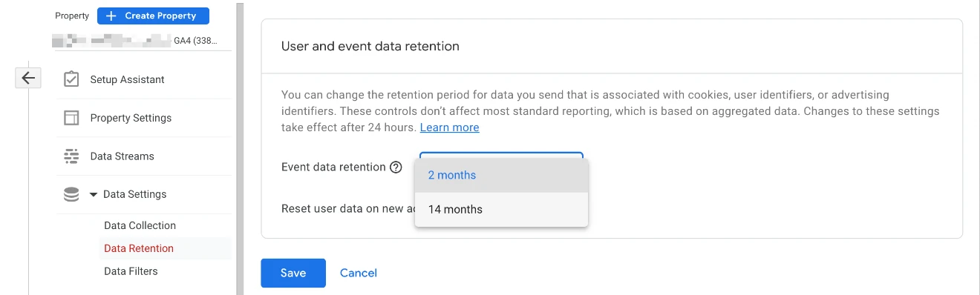Collapse the Data Settings arrow
980x295 pixels.
point(94,195)
